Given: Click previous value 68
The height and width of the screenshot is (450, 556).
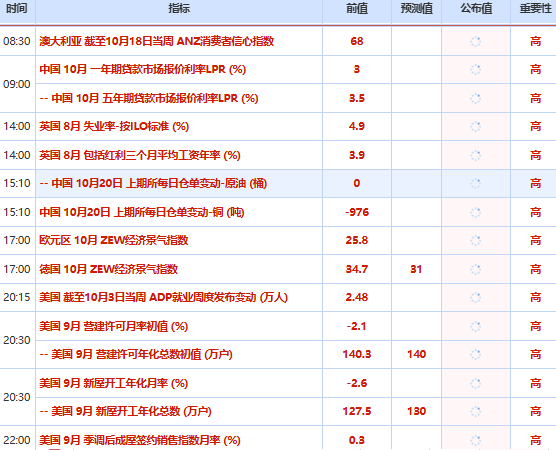Looking at the screenshot, I should (357, 41).
